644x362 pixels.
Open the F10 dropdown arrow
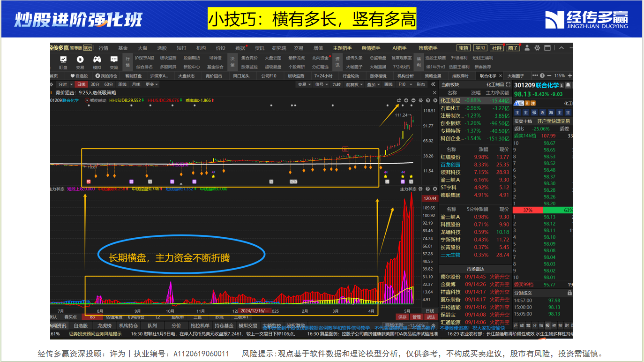tap(410, 85)
